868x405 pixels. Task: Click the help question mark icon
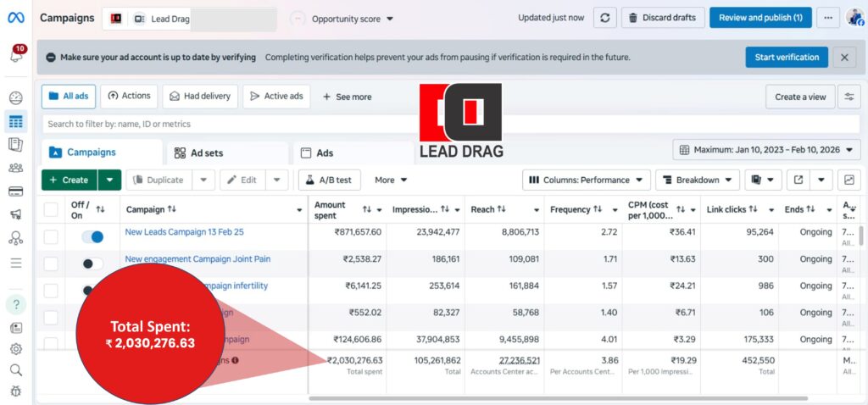point(15,304)
